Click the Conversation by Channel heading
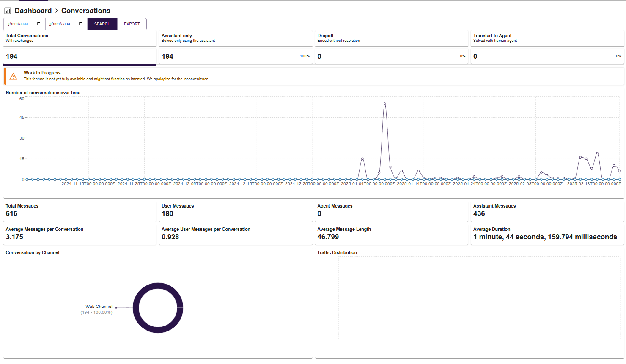626x364 pixels. pos(33,252)
